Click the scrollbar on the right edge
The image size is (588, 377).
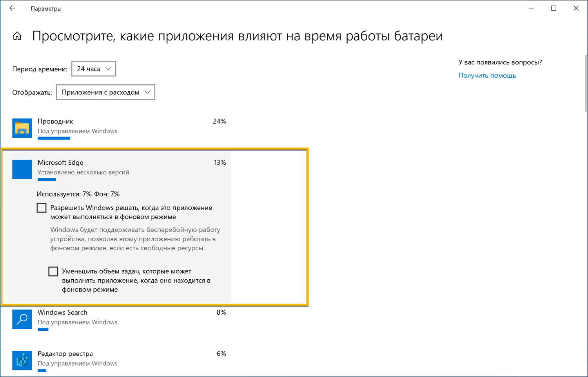(586, 78)
